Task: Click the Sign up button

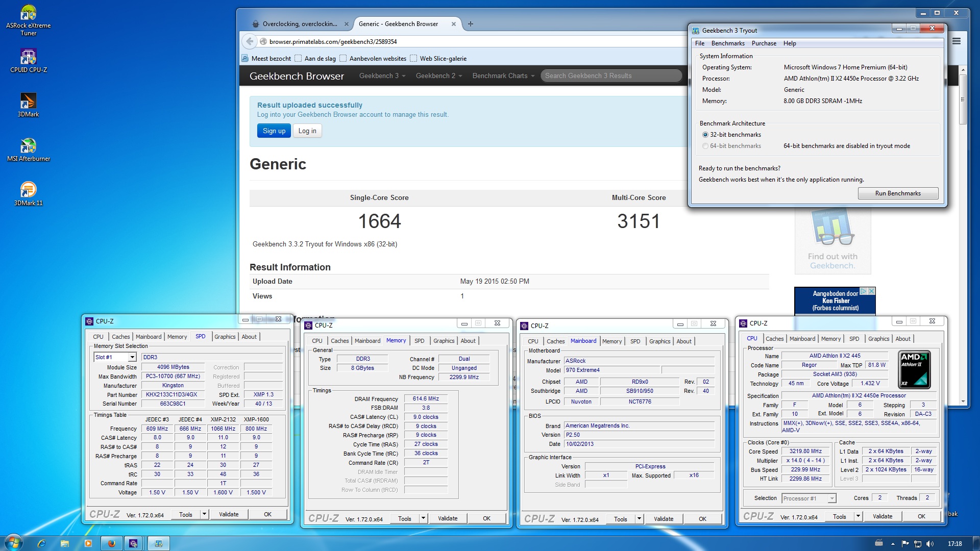Action: [274, 131]
